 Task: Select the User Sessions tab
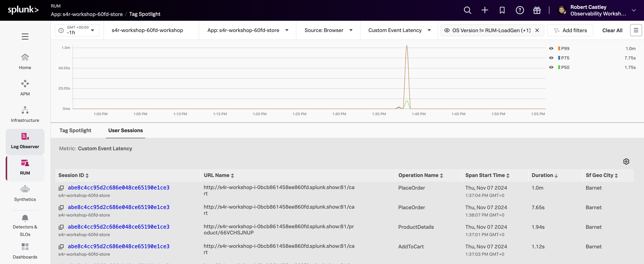[126, 130]
